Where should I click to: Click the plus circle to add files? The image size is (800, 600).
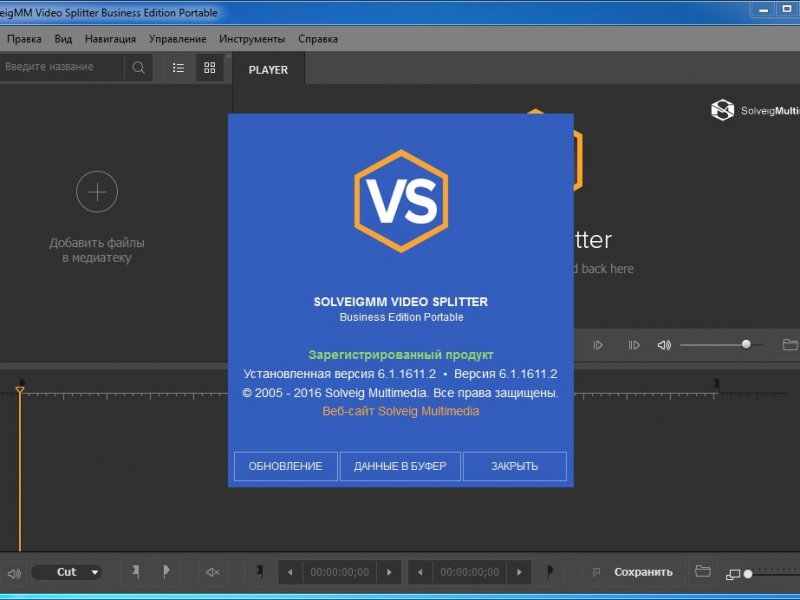pos(97,192)
